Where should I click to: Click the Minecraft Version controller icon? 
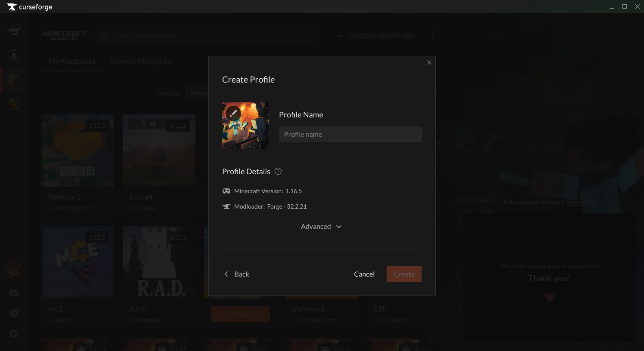point(226,191)
